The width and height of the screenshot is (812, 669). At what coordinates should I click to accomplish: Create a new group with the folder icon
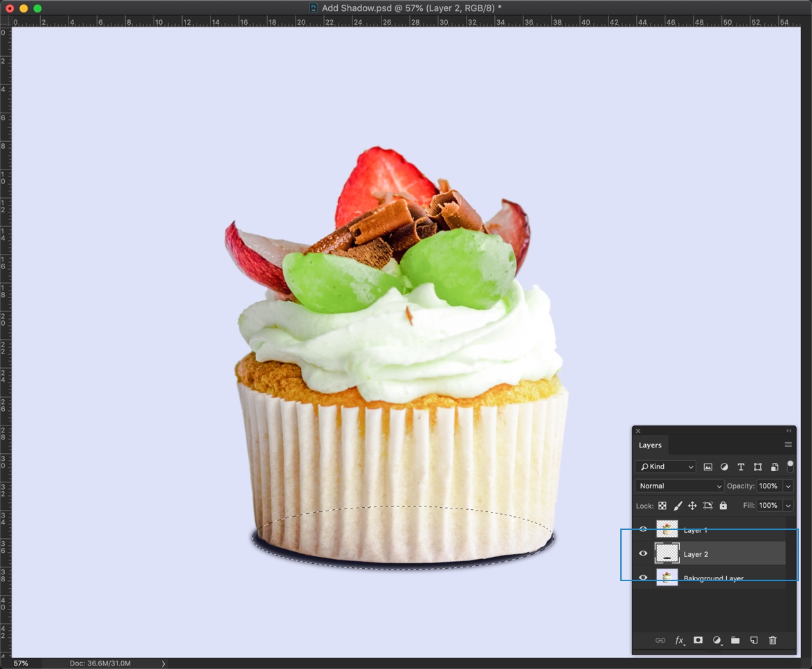735,641
